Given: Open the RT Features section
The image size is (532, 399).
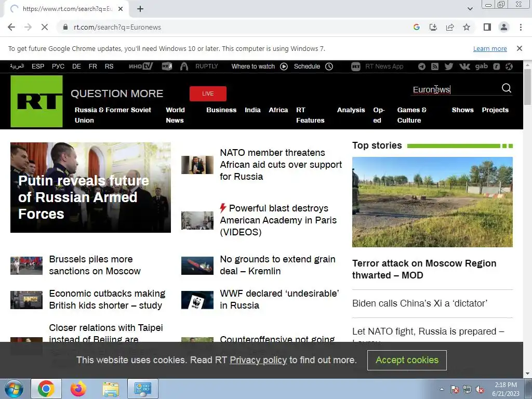Looking at the screenshot, I should pos(310,115).
